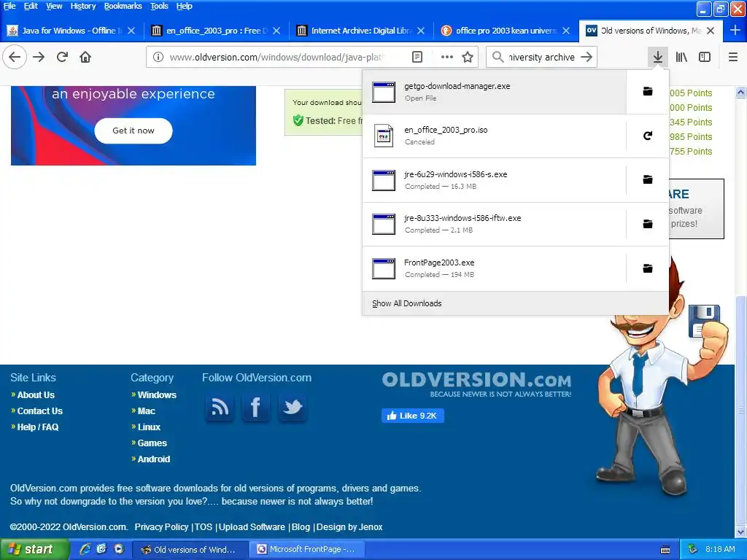Retry the en_office_2003_pro.iso download
The height and width of the screenshot is (560, 747).
[x=648, y=136]
